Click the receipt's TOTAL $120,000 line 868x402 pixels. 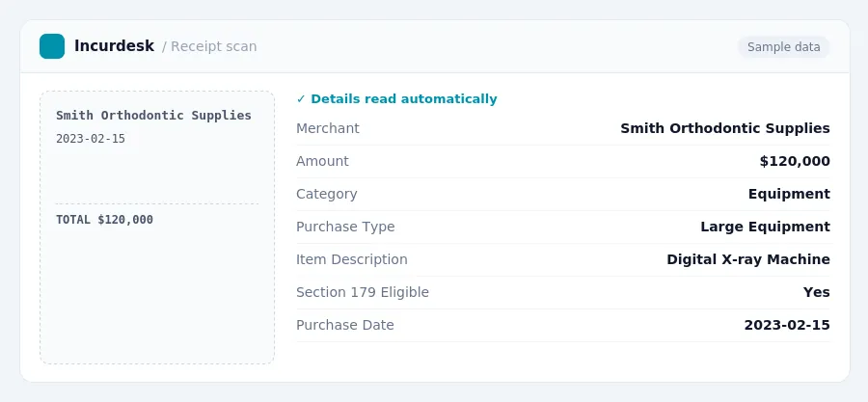coord(104,220)
